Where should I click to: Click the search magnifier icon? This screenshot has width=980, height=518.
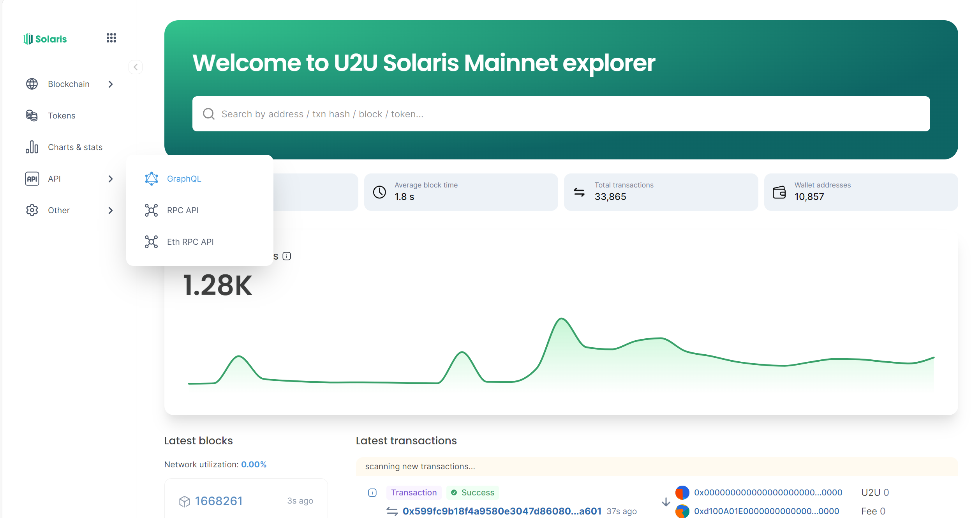[209, 114]
